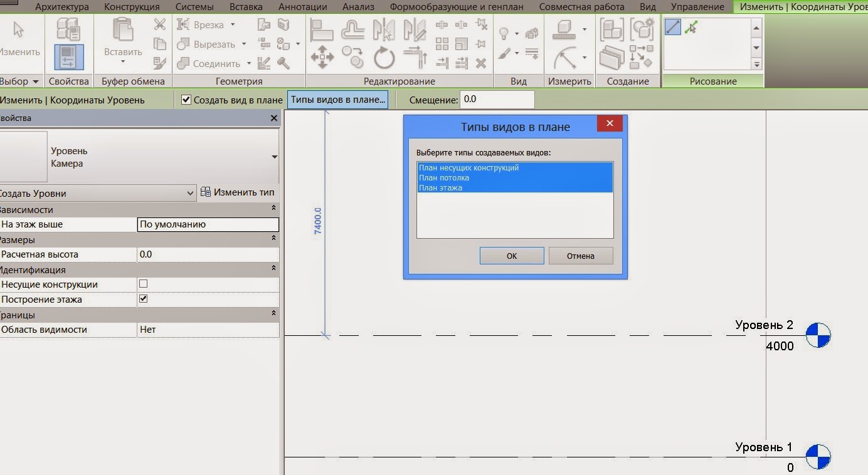Select the Rotate tool

point(384,59)
